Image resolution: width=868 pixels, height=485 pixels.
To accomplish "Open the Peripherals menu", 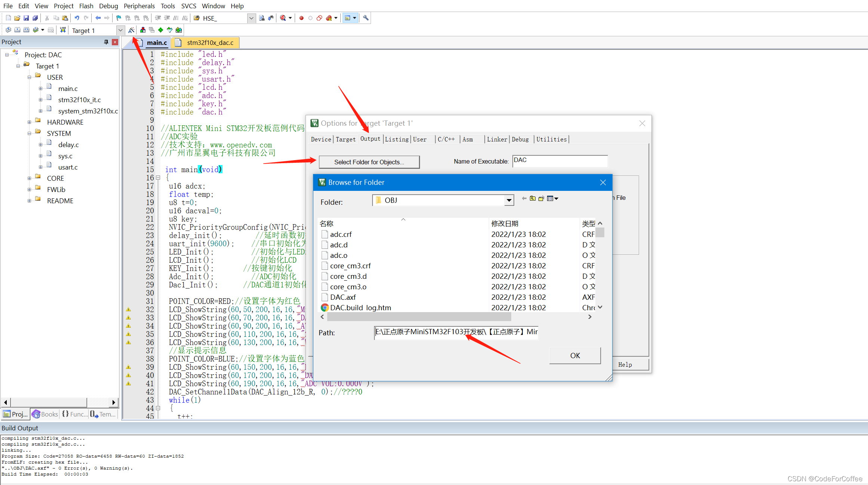I will point(139,6).
